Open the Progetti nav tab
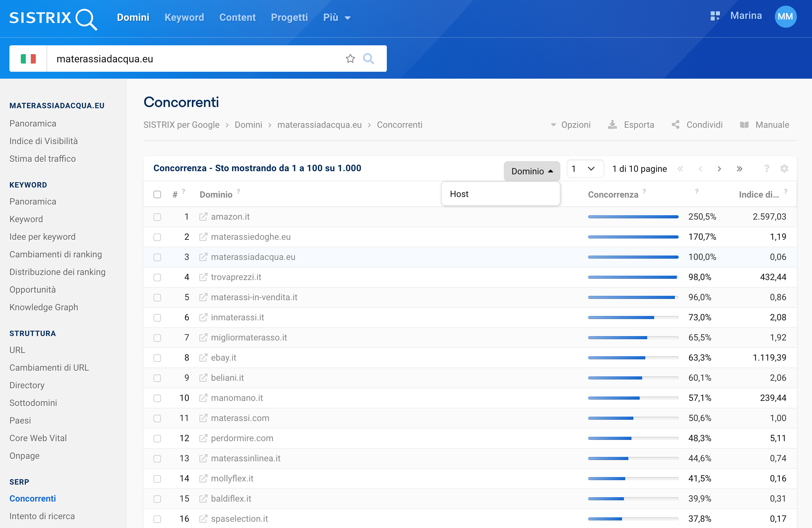Image resolution: width=812 pixels, height=528 pixels. [x=289, y=17]
